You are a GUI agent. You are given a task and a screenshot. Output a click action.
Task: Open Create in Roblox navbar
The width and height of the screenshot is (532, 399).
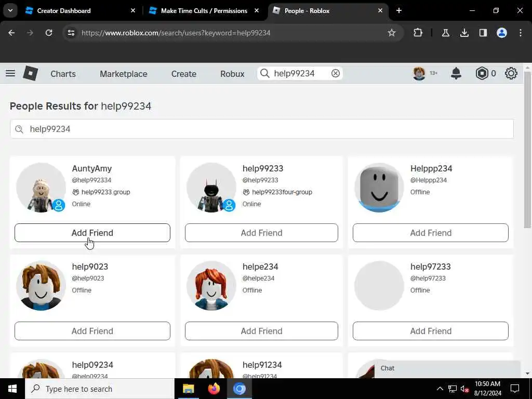point(183,74)
